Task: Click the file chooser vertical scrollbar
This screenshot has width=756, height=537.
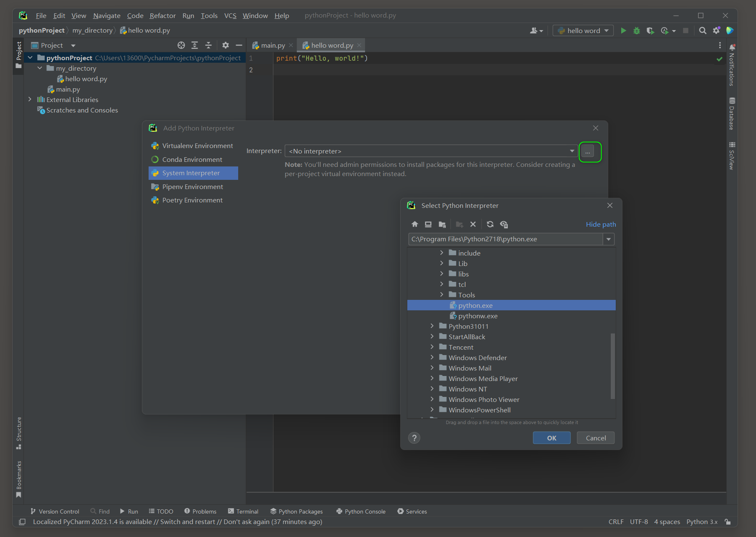Action: [x=613, y=366]
